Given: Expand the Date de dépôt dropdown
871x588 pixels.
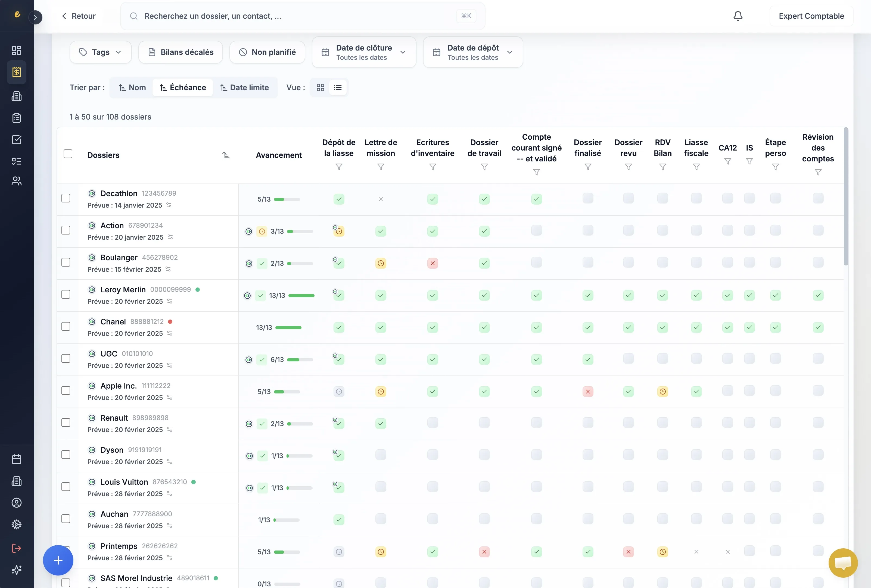Looking at the screenshot, I should click(x=473, y=52).
